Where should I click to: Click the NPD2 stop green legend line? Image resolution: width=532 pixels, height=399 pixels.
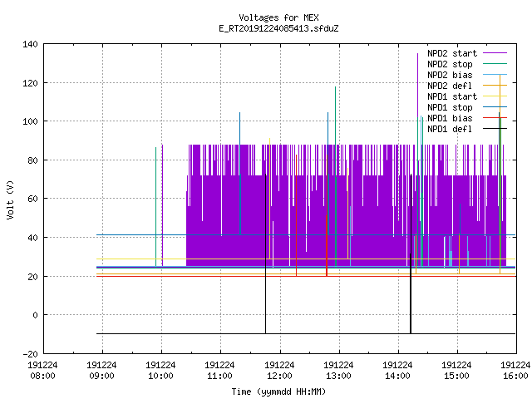point(495,64)
